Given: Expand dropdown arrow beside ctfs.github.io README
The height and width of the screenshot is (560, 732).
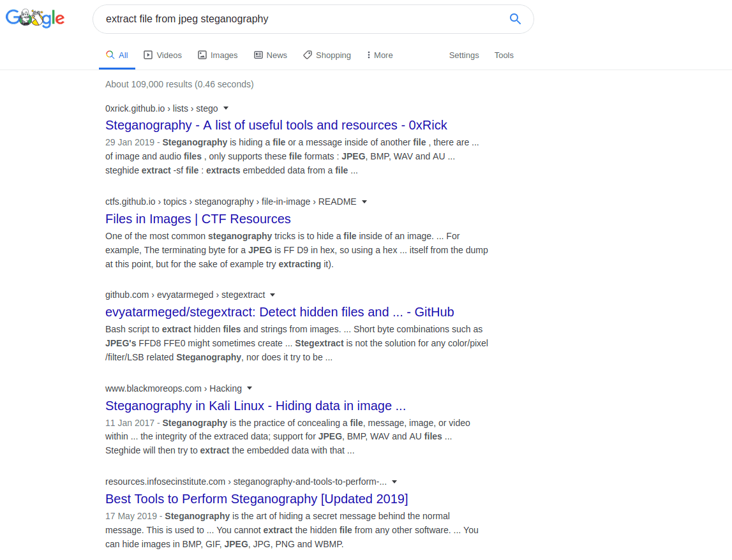Looking at the screenshot, I should [x=364, y=202].
